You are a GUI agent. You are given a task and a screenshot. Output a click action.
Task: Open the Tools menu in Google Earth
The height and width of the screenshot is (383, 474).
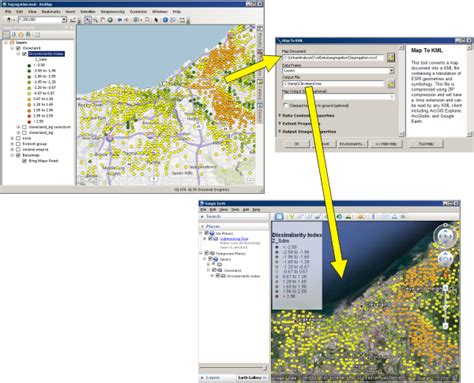pos(235,210)
